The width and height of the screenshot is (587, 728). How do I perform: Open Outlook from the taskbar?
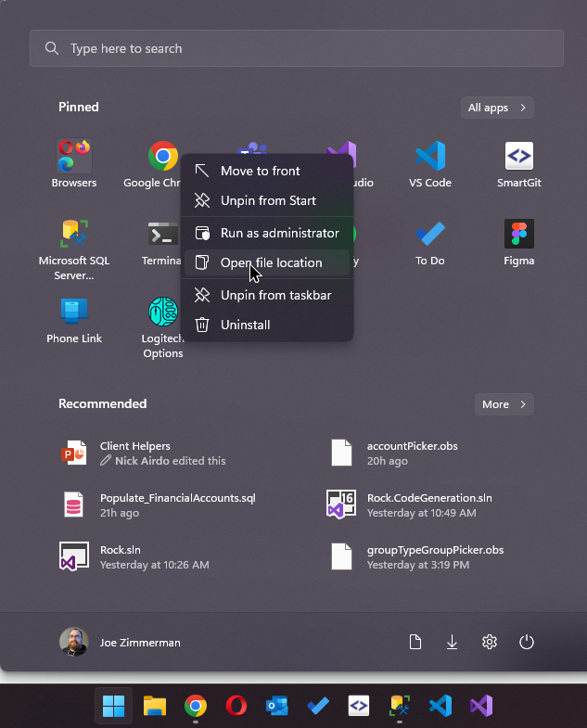point(276,706)
